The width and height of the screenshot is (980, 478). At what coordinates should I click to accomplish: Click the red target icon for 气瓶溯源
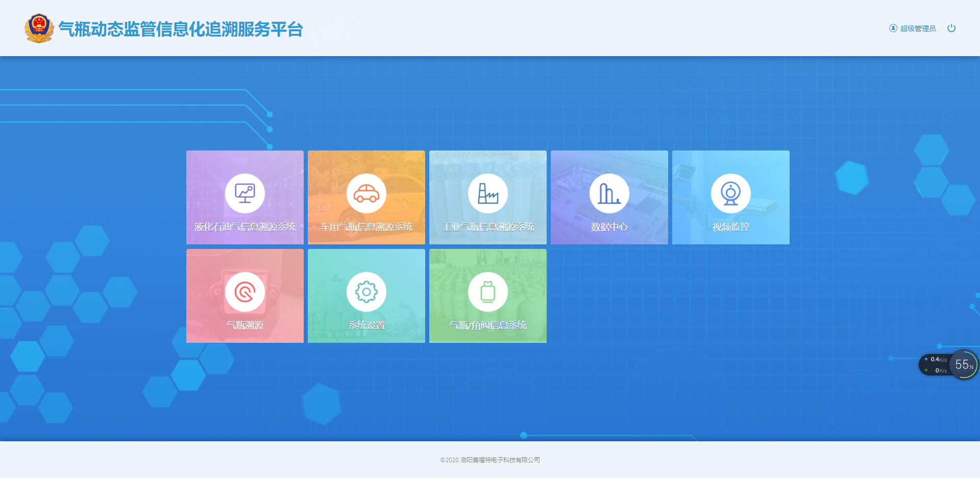(x=245, y=292)
